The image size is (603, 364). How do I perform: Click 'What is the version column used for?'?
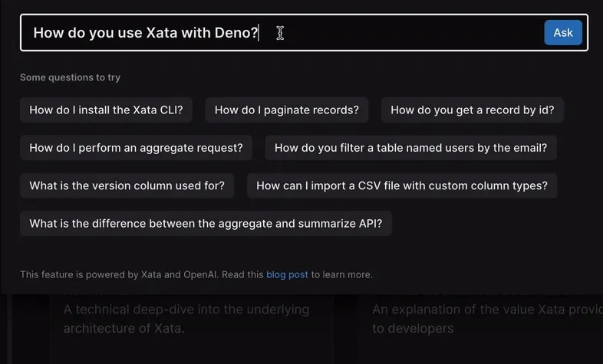pos(127,185)
